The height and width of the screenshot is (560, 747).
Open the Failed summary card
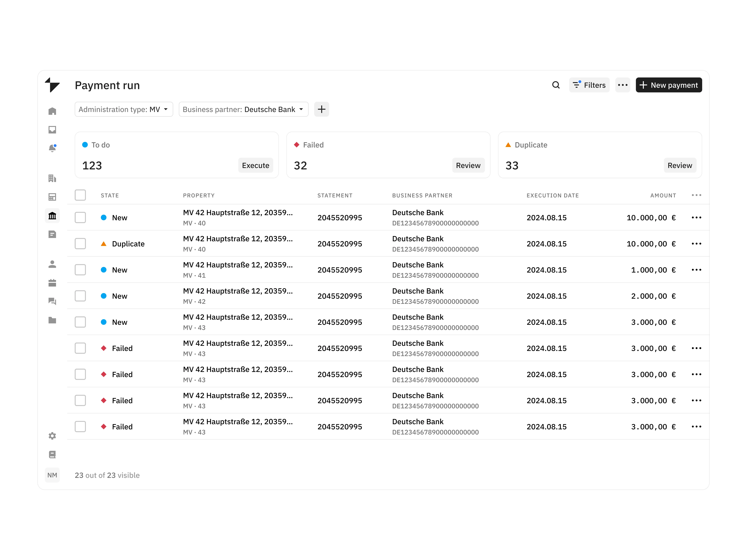388,155
